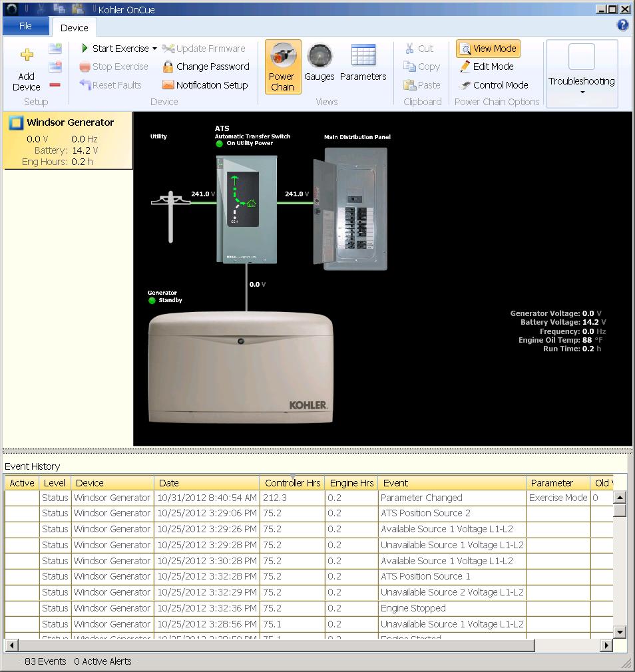This screenshot has height=672, width=635.
Task: Select the Device ribbon tab
Action: (x=74, y=28)
